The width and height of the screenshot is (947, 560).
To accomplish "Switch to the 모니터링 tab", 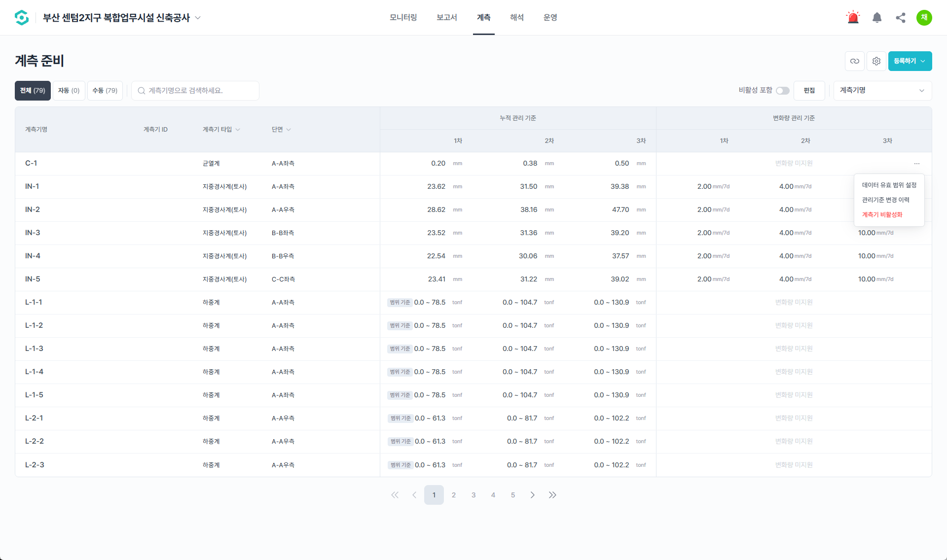I will coord(403,18).
